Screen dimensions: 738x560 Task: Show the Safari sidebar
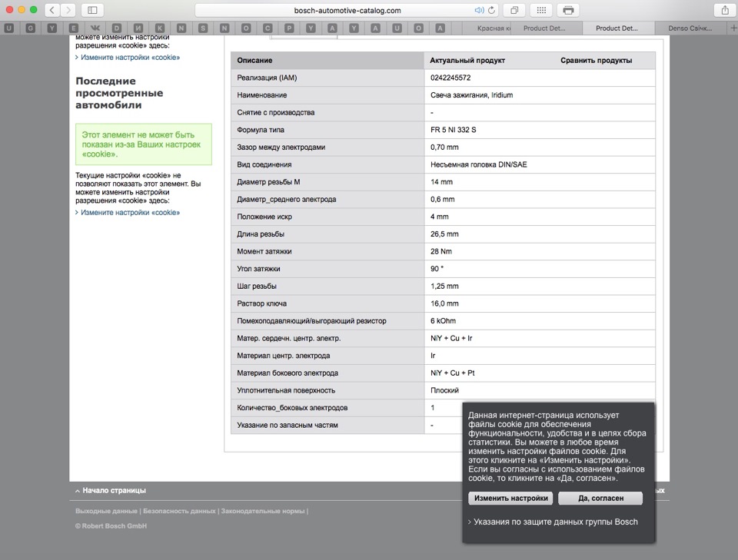coord(92,10)
